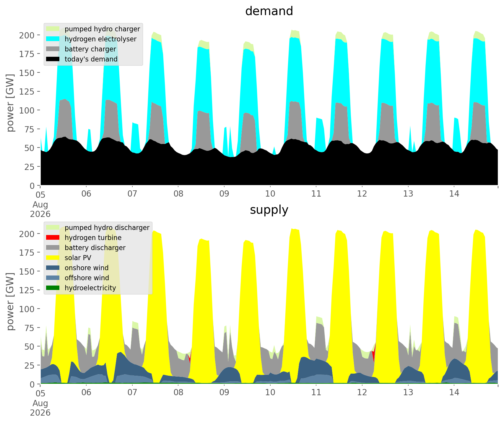Click the "2026" year label under the supply chart
This screenshot has width=504, height=423.
pos(40,413)
